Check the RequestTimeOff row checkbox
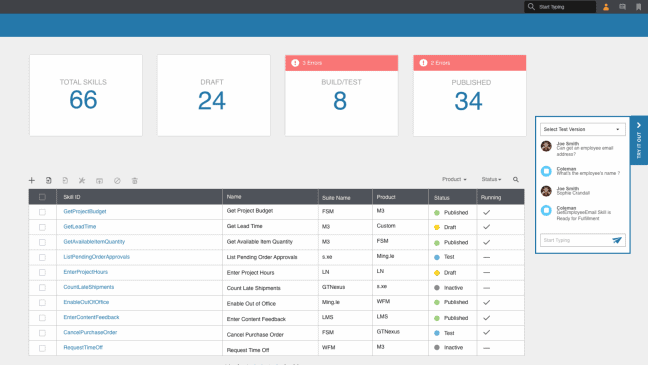 [42, 348]
